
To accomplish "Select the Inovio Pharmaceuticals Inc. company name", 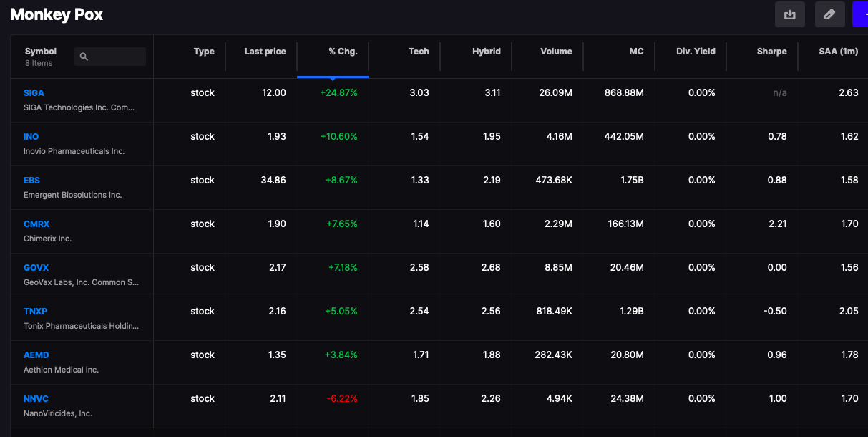I will pos(74,151).
